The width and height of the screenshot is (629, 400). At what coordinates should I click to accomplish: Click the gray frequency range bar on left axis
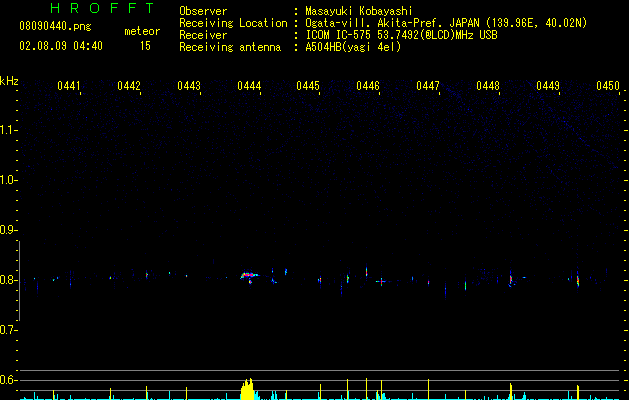tap(19, 281)
